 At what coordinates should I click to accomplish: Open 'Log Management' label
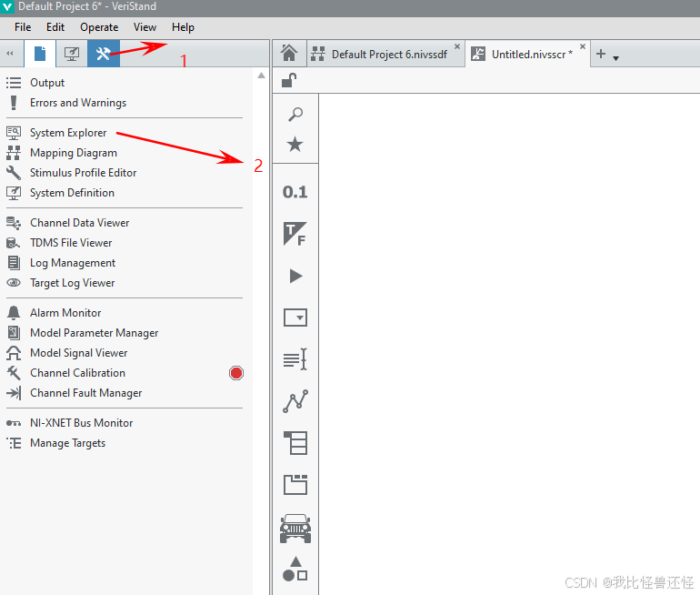click(x=73, y=263)
